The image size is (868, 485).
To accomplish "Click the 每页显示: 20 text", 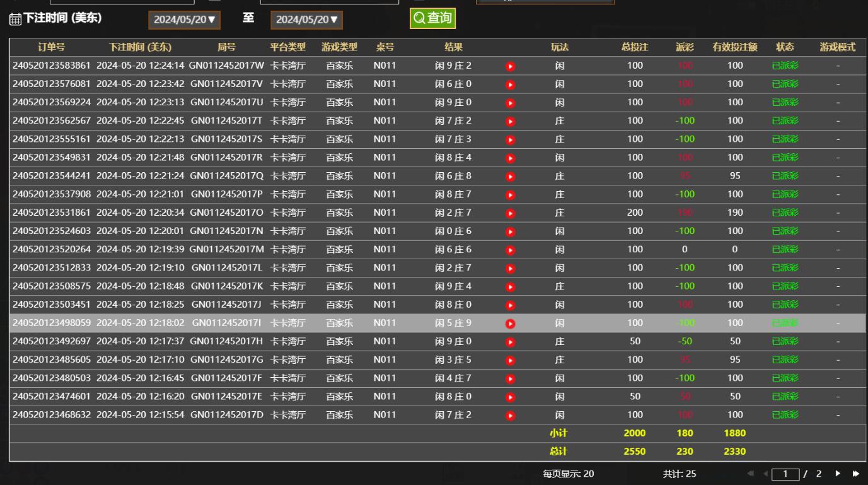I will click(569, 474).
